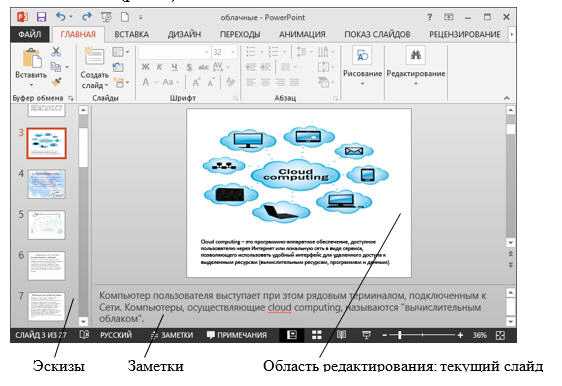Switch to ВСТАВКА tab

132,34
